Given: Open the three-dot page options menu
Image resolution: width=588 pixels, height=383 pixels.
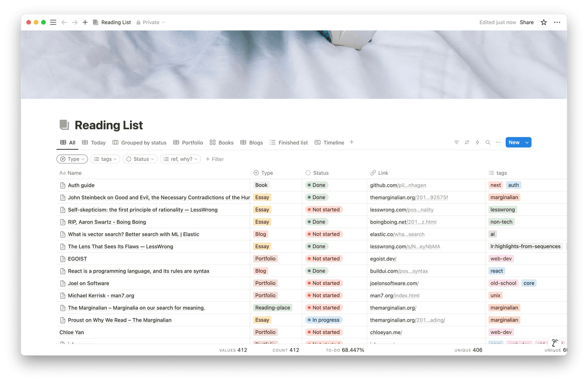Looking at the screenshot, I should tap(557, 23).
